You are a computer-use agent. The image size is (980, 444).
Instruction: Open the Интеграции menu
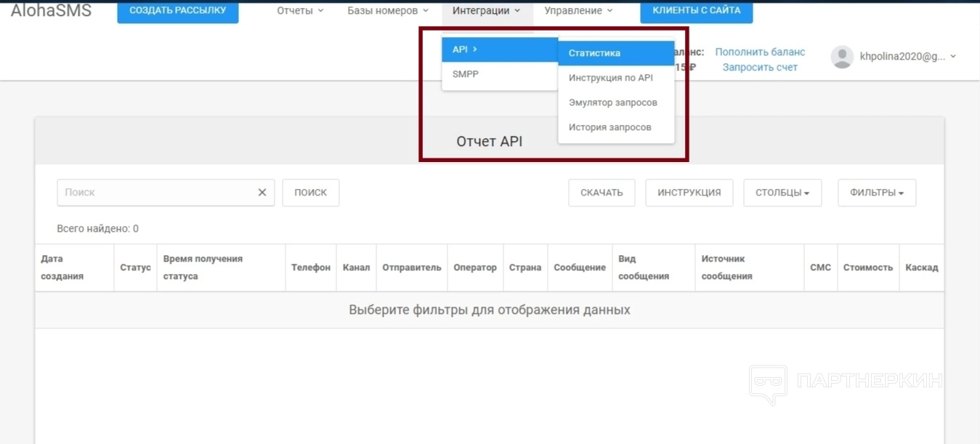click(x=487, y=11)
